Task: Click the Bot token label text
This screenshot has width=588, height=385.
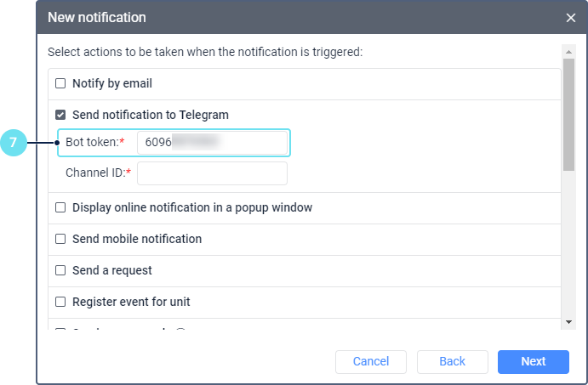Action: tap(93, 142)
